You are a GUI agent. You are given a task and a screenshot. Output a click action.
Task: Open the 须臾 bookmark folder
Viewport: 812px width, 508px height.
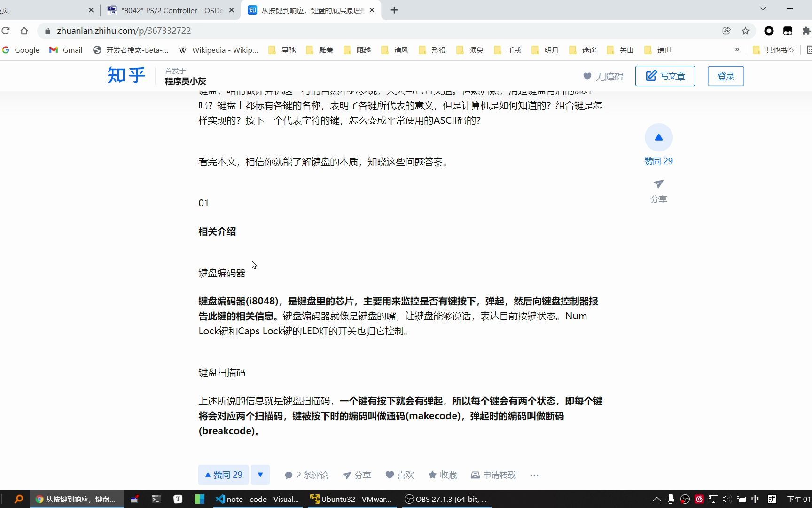point(470,50)
